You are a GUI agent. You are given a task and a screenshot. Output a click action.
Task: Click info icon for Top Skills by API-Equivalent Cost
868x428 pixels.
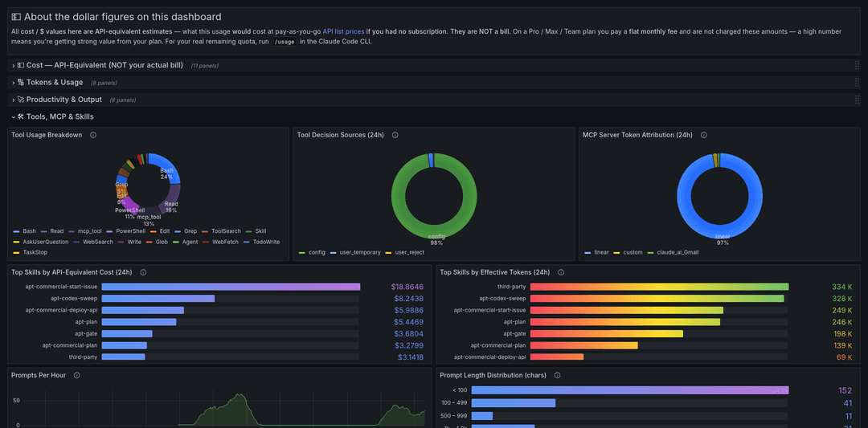tap(143, 272)
